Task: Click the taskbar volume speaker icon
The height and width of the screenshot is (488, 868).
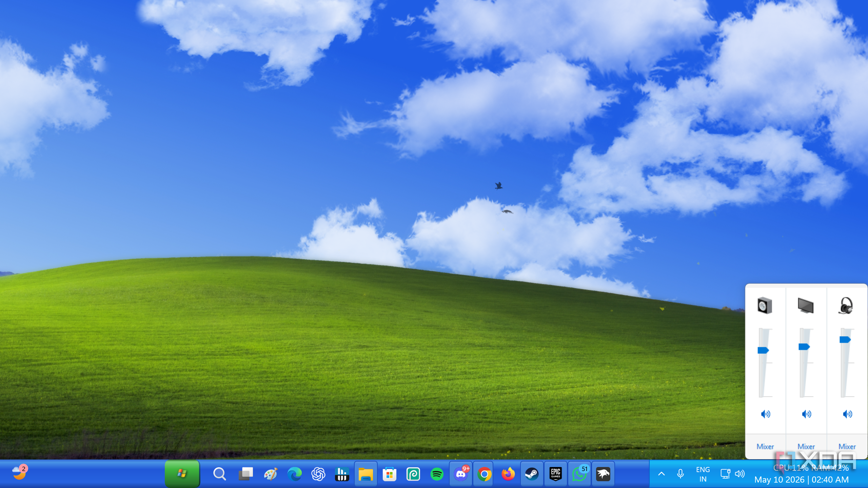Action: (x=740, y=474)
